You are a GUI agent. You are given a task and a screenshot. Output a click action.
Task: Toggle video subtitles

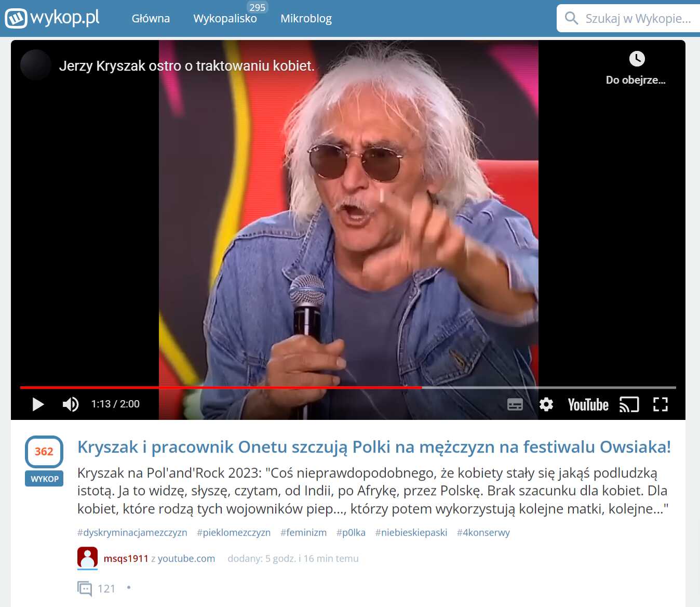click(x=515, y=404)
